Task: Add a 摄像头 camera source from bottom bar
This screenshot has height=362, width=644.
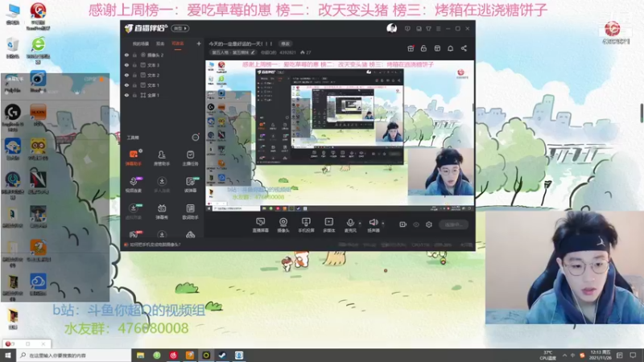Action: (283, 225)
